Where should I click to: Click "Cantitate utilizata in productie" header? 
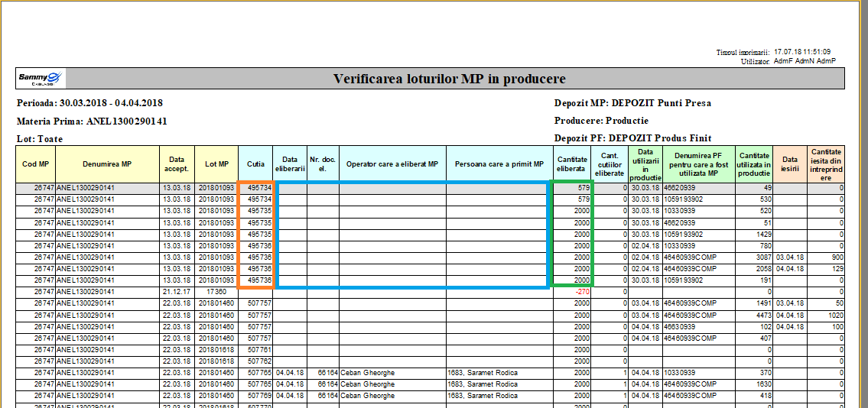tap(755, 164)
